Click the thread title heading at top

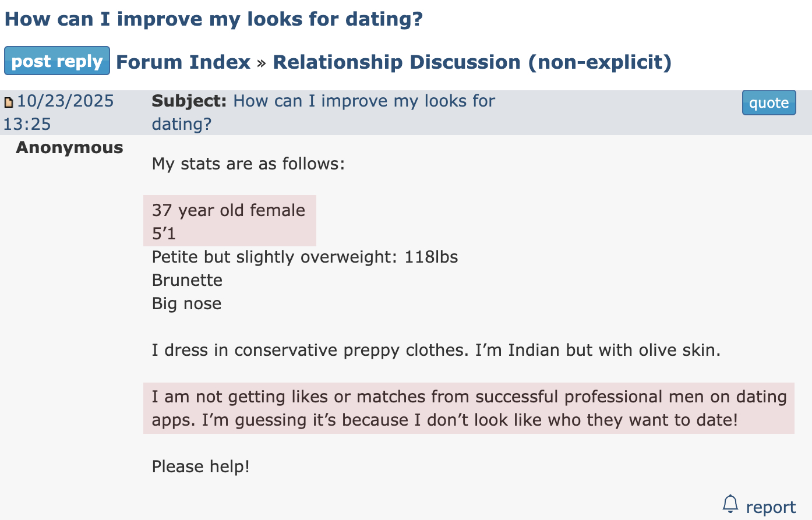213,19
